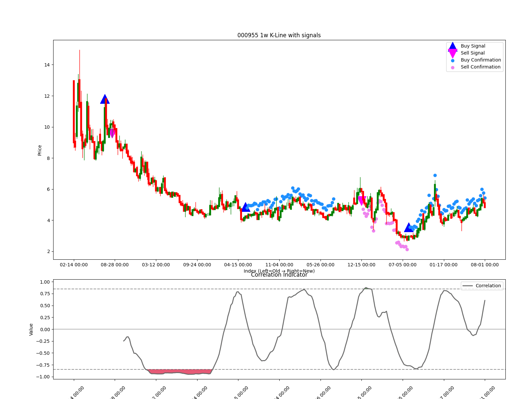Click the magenta Sell Signal triangle near price 10

tap(112, 133)
